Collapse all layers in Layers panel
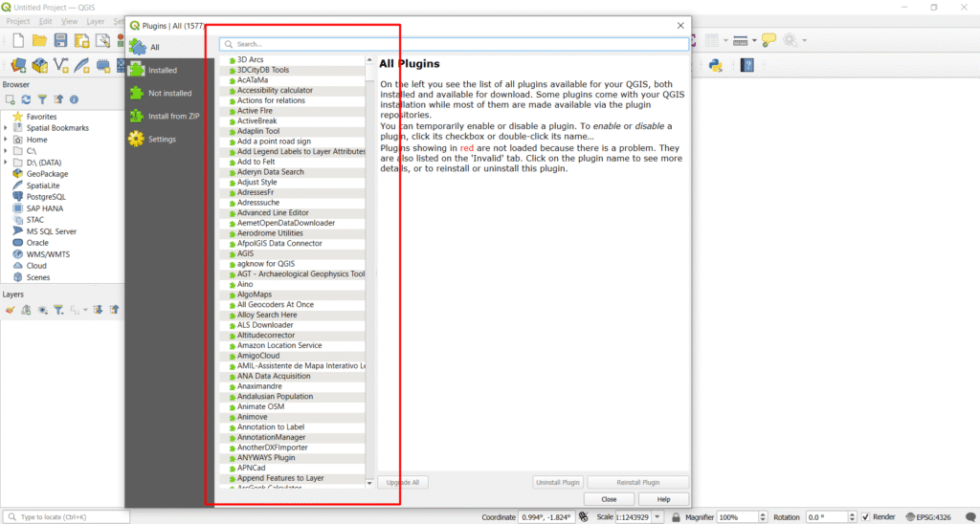The height and width of the screenshot is (524, 980). coord(114,310)
